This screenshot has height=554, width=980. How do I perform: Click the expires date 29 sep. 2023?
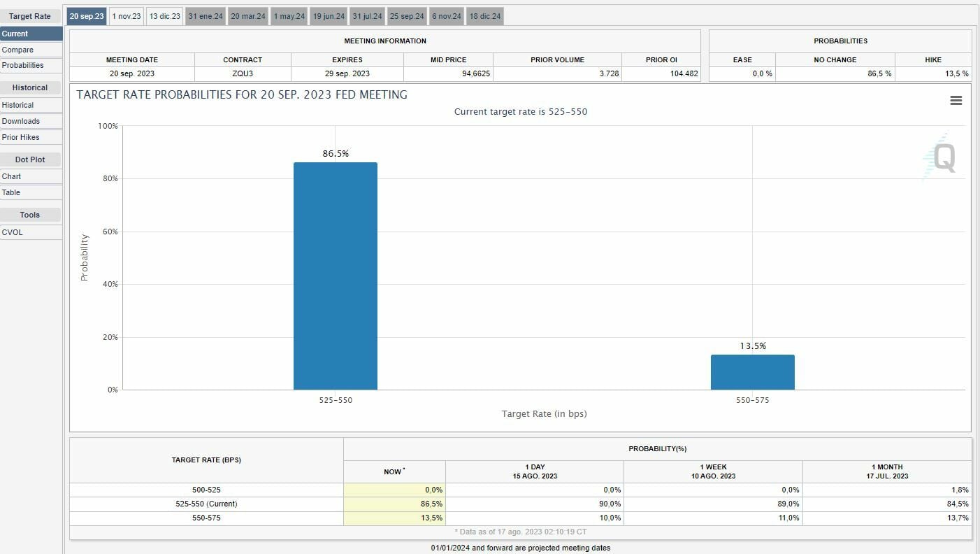(x=347, y=73)
